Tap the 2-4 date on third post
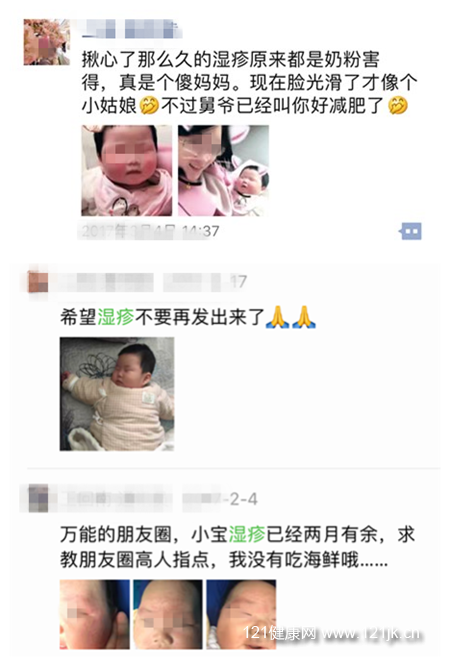450x666 pixels. pyautogui.click(x=243, y=499)
